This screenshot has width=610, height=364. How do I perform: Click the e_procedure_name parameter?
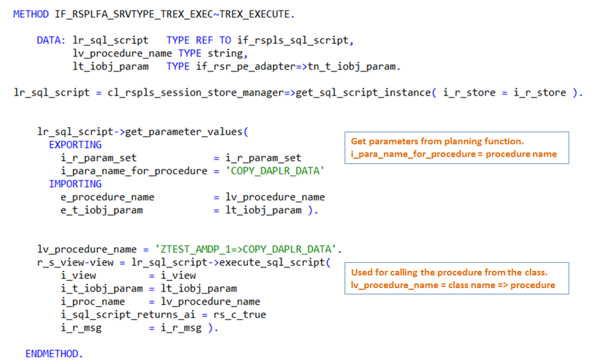(107, 197)
